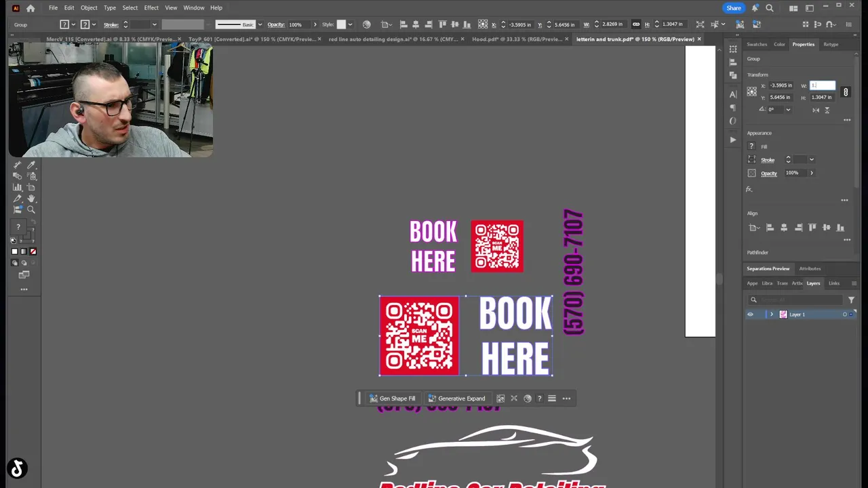
Task: Open the workspace switcher icon
Action: tap(809, 8)
